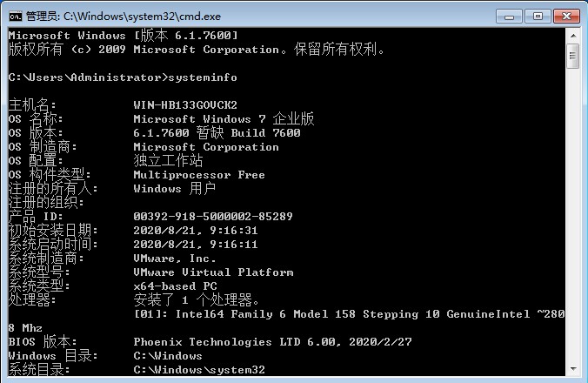Click the install date 2020/8/21, 9:16:31
588x383 pixels.
click(196, 231)
